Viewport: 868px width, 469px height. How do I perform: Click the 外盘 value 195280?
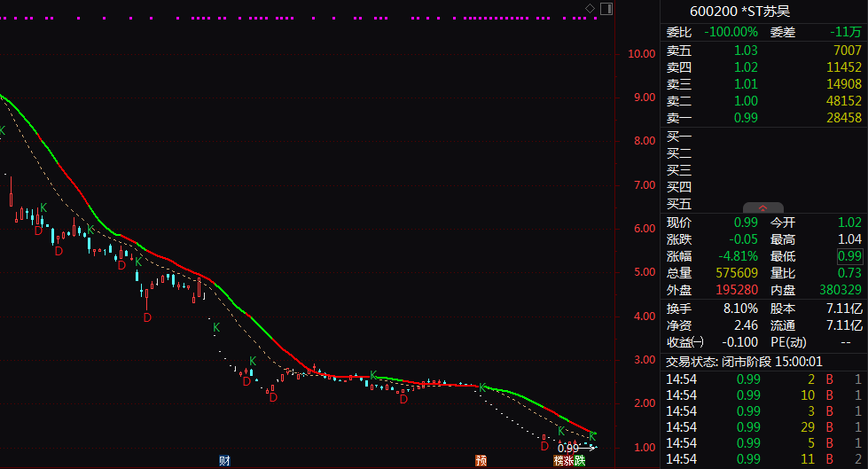click(x=737, y=290)
